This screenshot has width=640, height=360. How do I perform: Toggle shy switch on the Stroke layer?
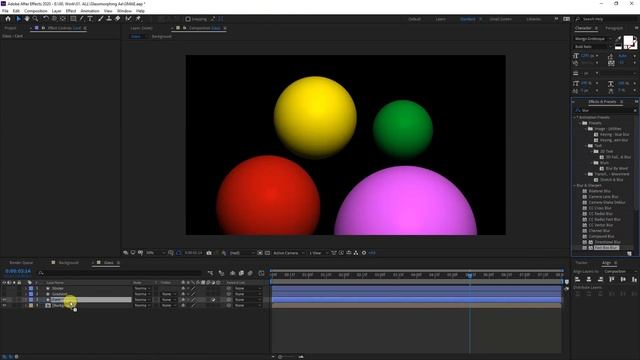click(183, 288)
